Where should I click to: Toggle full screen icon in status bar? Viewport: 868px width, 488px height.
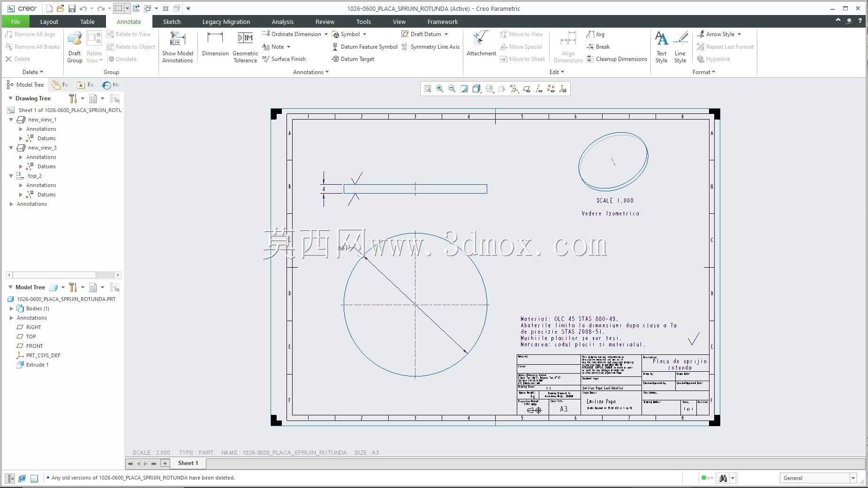[34, 478]
